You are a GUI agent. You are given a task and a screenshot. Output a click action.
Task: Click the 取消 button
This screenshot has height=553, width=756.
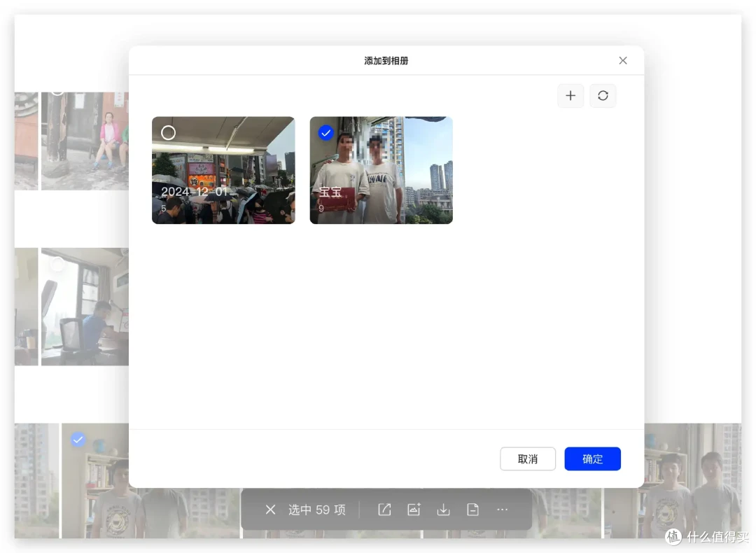pos(528,458)
